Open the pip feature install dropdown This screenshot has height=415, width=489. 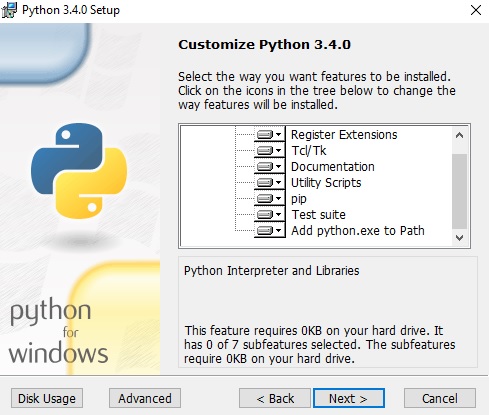pos(270,199)
